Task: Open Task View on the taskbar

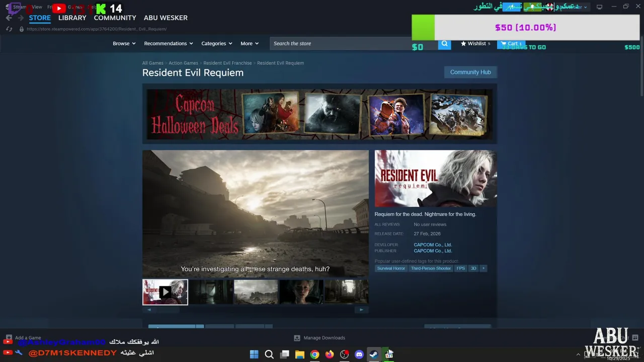Action: [285, 354]
